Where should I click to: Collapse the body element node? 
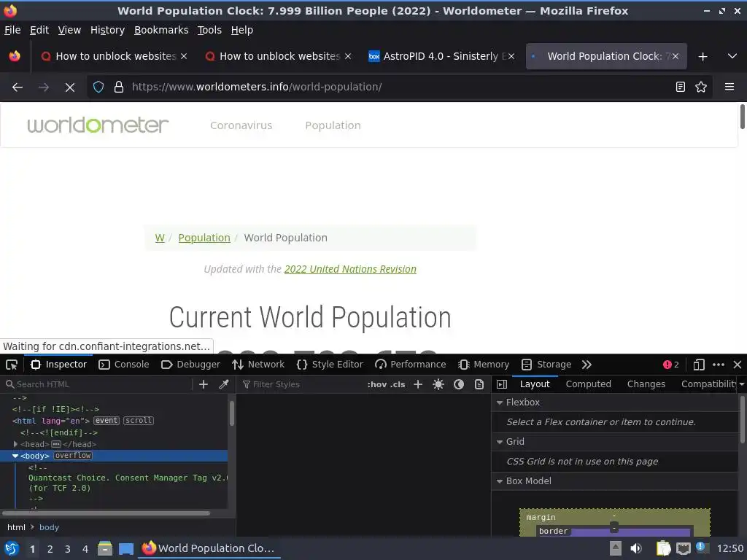(15, 456)
